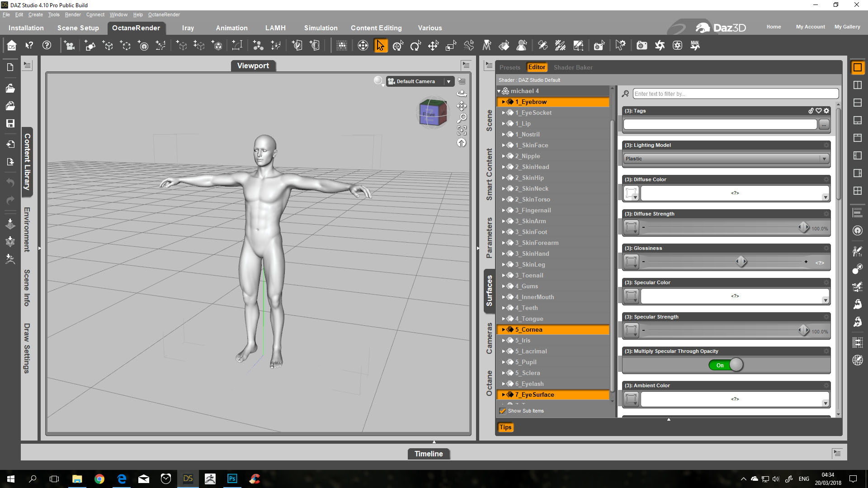The image size is (868, 488).
Task: Collapse the michael 4 surface tree
Action: (499, 91)
